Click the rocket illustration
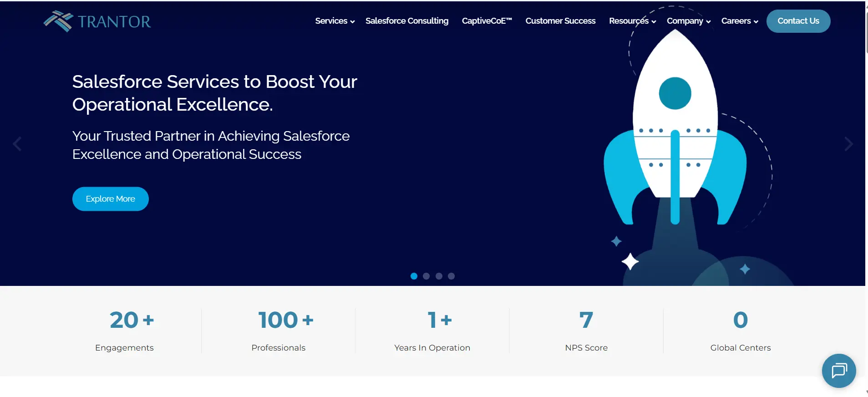This screenshot has width=868, height=397. pyautogui.click(x=675, y=127)
